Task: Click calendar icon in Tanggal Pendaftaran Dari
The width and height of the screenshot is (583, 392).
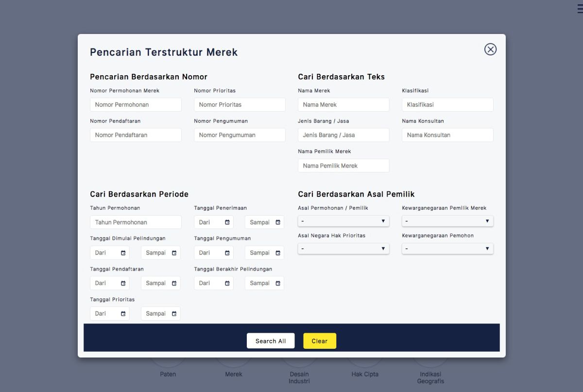Action: pos(123,283)
